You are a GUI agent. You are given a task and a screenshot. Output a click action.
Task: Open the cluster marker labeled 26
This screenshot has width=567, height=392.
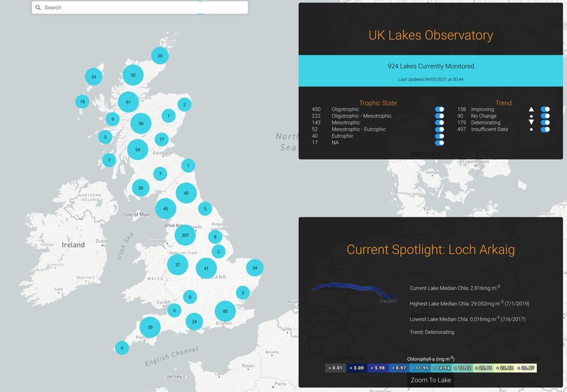(141, 188)
